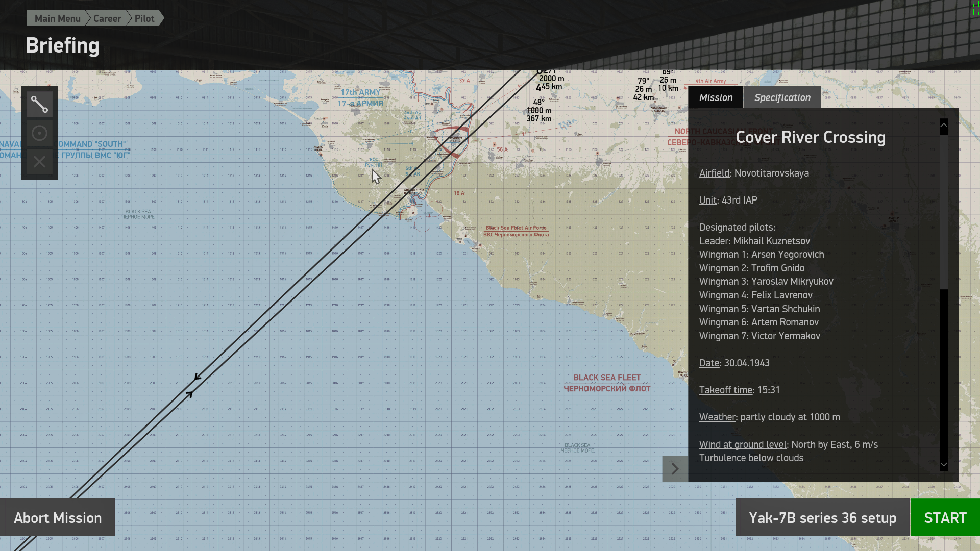Go back to Main Menu breadcrumb
Screen dimensions: 980x551
(57, 18)
